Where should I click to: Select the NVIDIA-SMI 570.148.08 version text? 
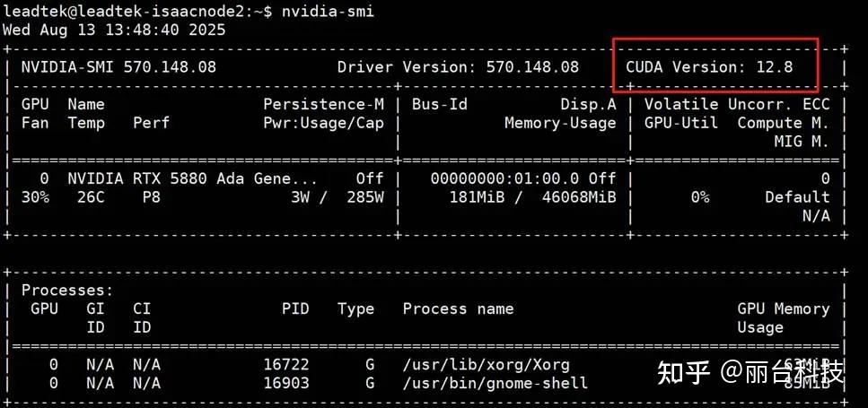click(118, 67)
